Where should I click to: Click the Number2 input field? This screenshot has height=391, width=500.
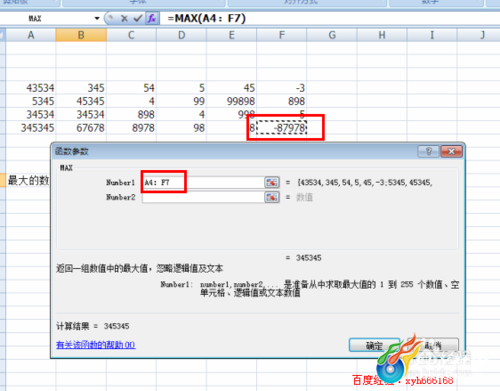(x=203, y=197)
